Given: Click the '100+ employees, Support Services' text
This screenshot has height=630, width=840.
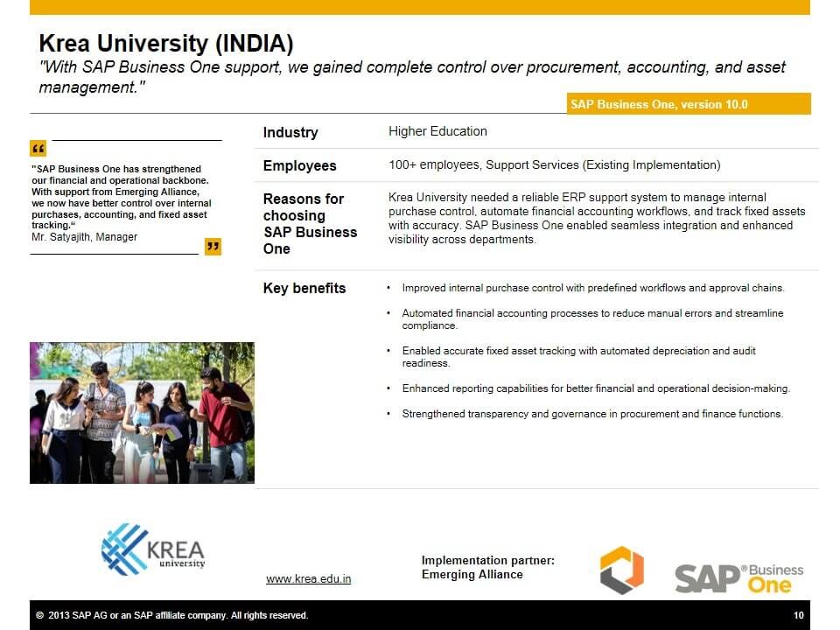Looking at the screenshot, I should click(555, 165).
